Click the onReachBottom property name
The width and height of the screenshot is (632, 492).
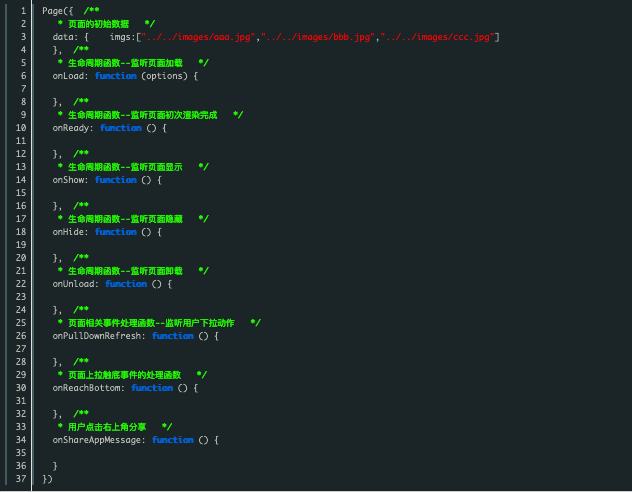pos(88,388)
